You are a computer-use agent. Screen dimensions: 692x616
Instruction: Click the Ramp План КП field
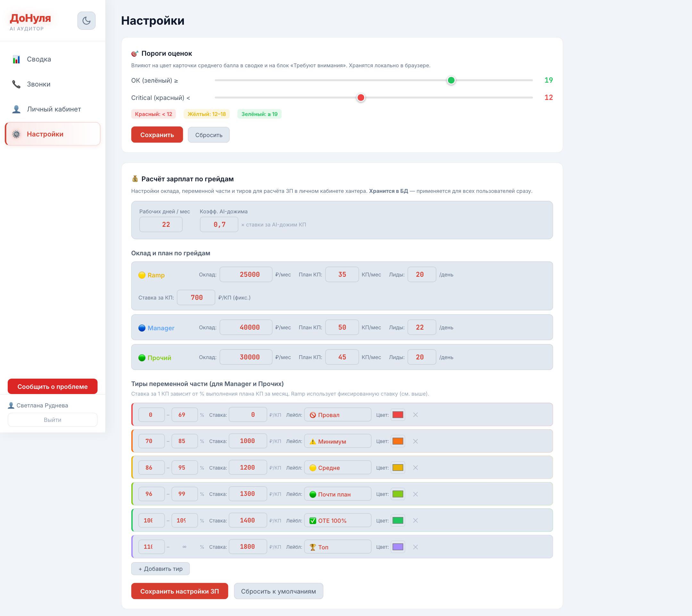[342, 275]
